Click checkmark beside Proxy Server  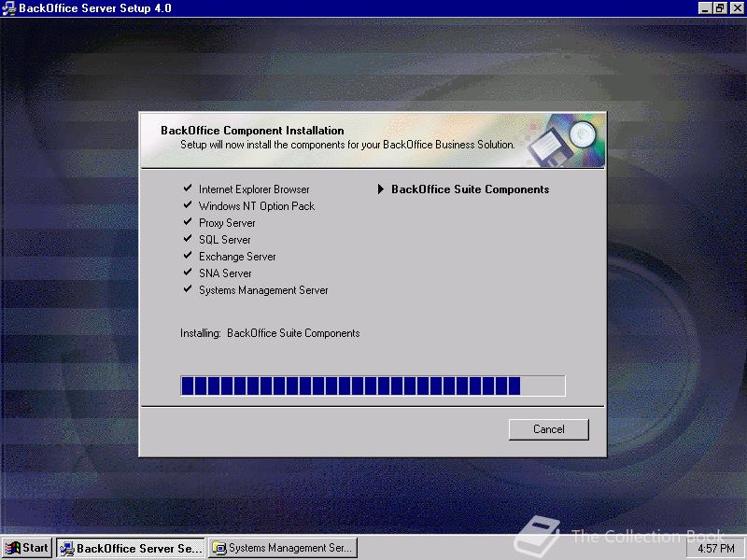188,221
